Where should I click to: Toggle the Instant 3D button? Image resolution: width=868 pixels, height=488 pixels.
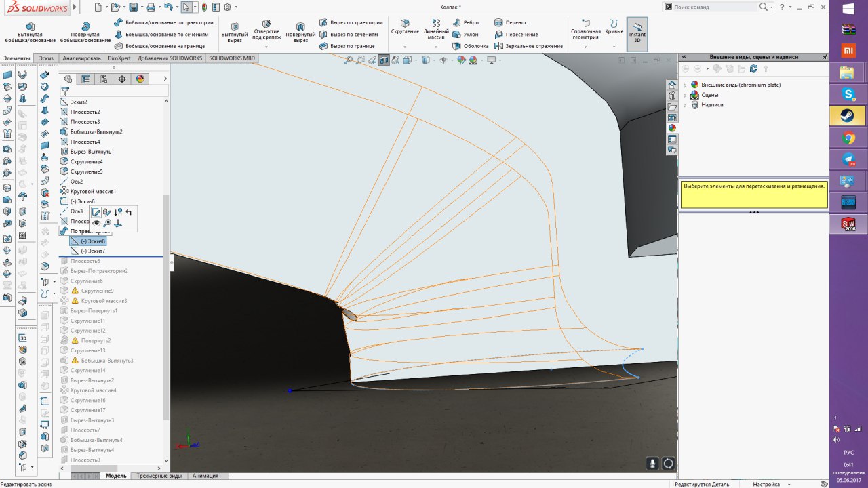tap(637, 33)
